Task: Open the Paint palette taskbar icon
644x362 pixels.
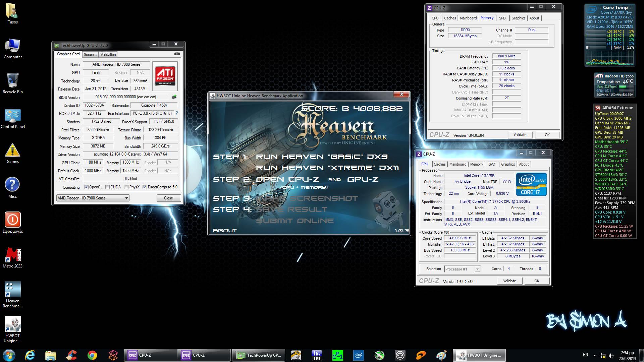Action: [442, 355]
